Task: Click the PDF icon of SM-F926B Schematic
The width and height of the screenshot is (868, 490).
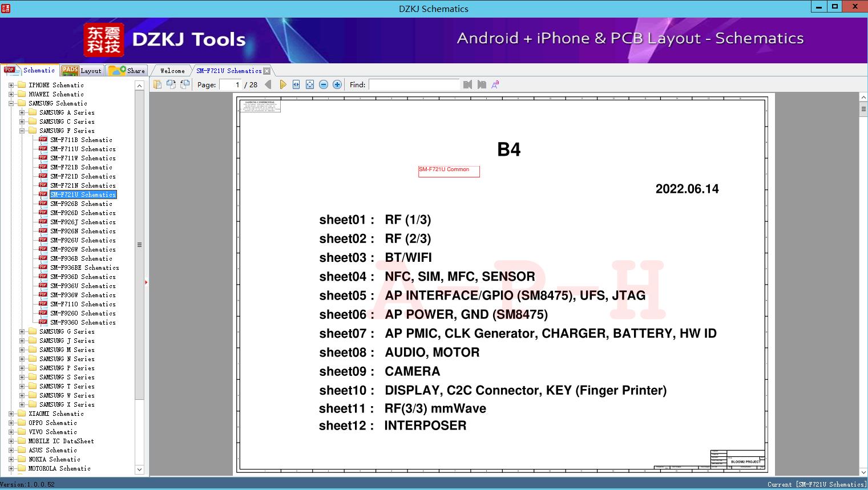Action: coord(43,204)
